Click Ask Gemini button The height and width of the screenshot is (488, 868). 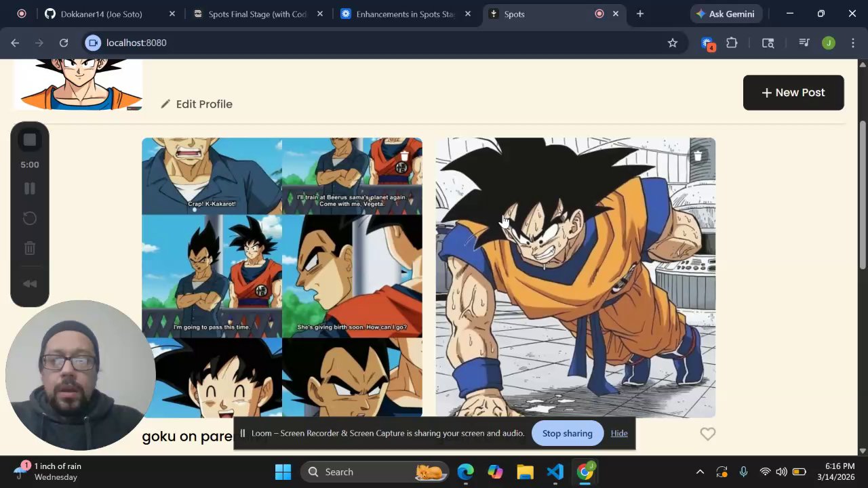726,14
